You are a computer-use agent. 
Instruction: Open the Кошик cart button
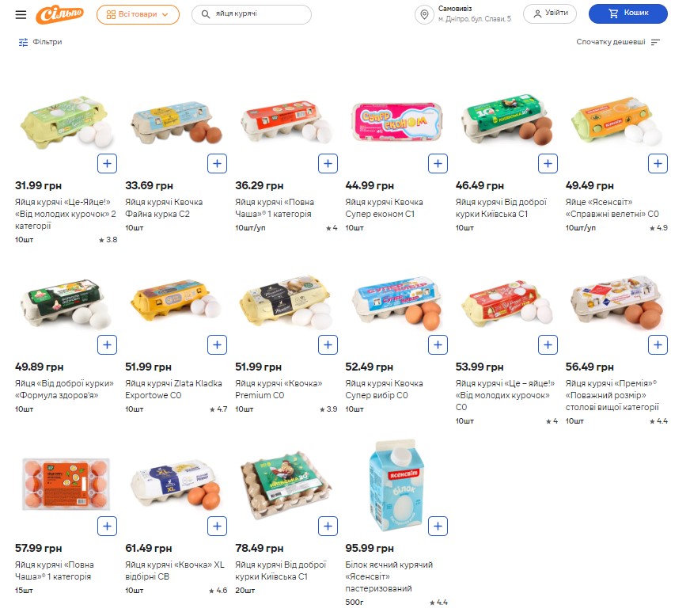pos(628,13)
